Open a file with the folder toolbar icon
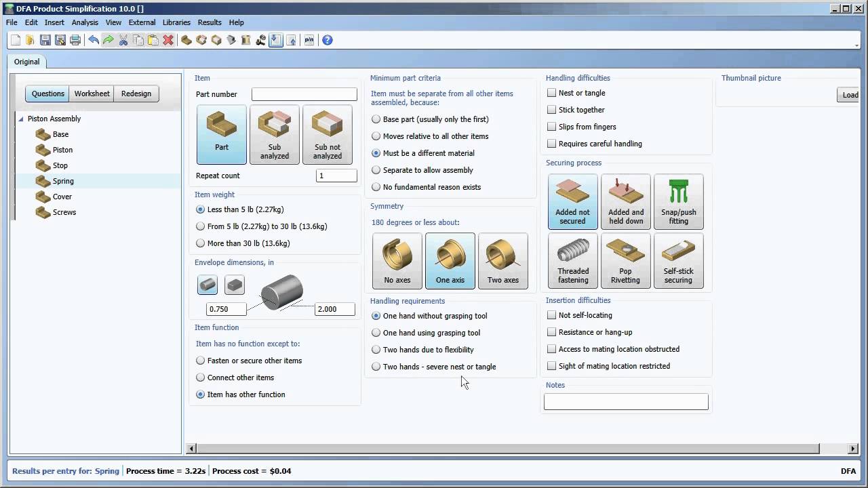Screen dimensions: 868x488 [30, 40]
